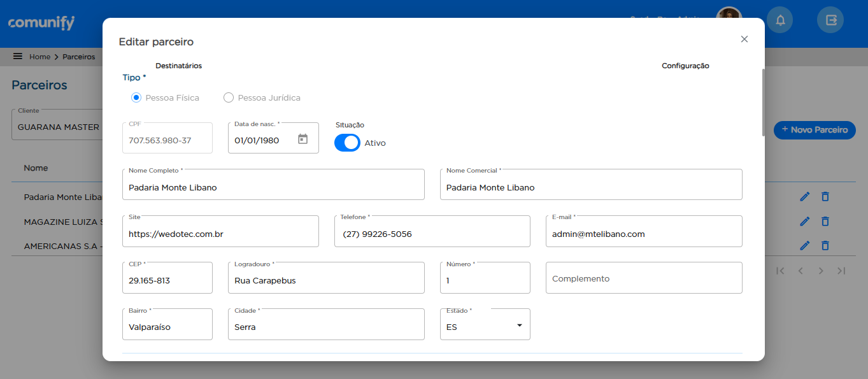This screenshot has width=868, height=379.
Task: Click trash delete icon for last partner row
Action: tap(825, 245)
